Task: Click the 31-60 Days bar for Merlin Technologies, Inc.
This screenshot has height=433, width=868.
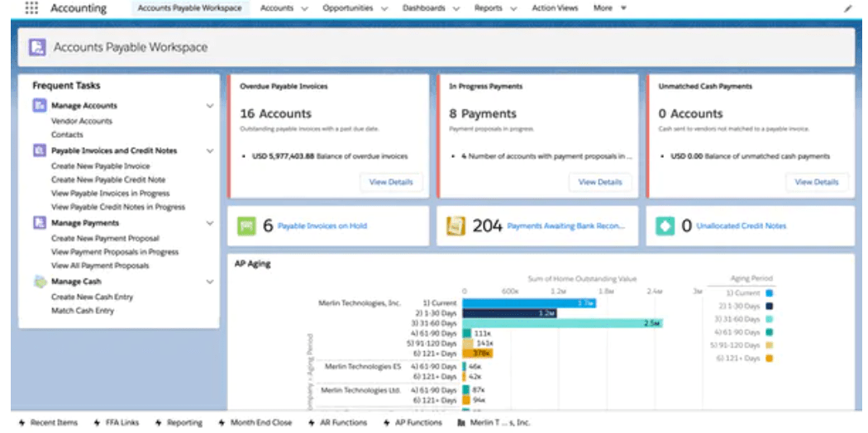Action: (562, 323)
